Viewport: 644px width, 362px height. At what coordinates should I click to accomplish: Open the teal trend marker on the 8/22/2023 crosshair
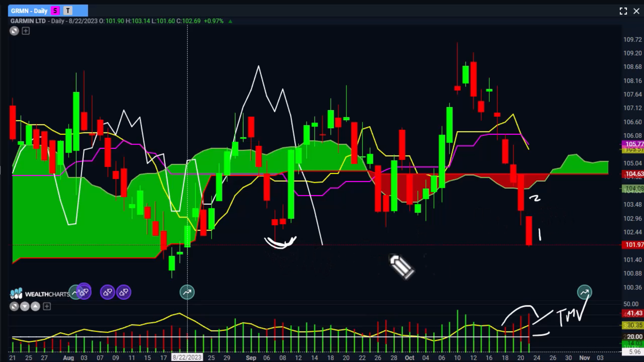187,292
